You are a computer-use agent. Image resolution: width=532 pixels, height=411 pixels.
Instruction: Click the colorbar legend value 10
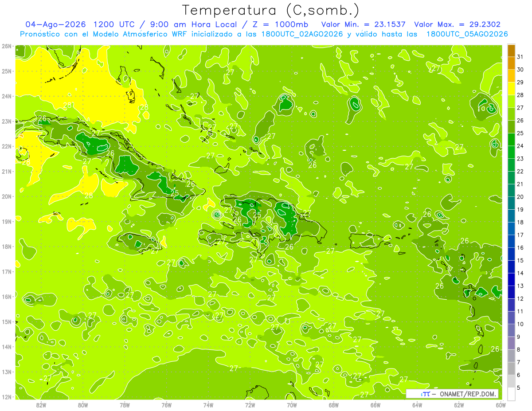tap(520, 324)
